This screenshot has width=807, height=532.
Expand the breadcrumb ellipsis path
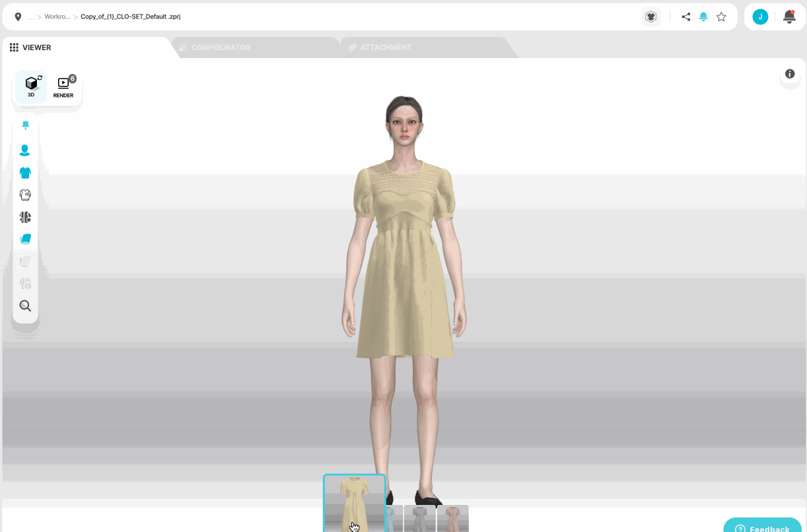click(31, 17)
